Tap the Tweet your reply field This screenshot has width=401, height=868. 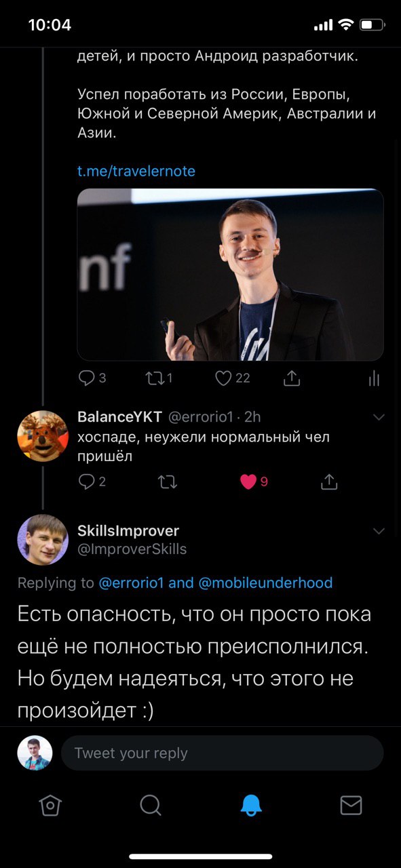[223, 753]
